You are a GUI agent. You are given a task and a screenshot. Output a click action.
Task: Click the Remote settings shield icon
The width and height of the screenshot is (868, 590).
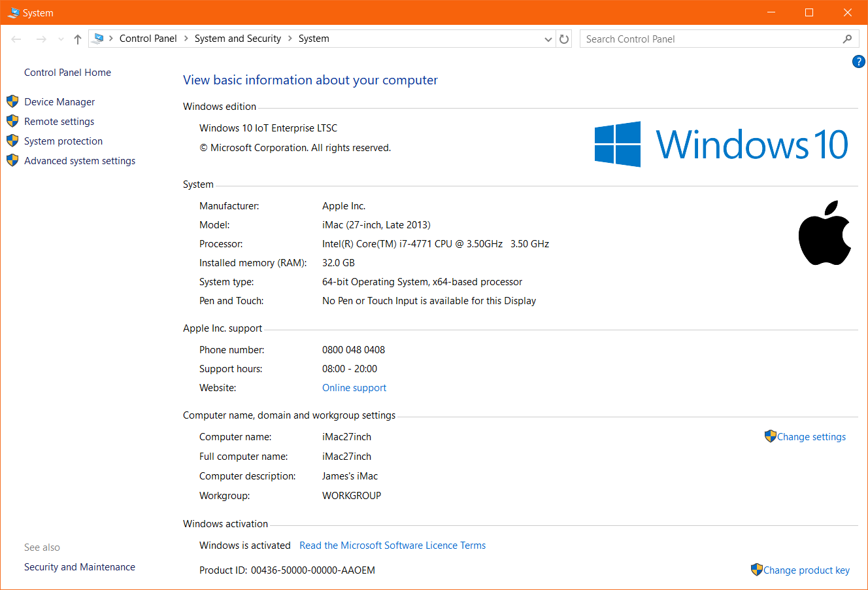pos(12,121)
